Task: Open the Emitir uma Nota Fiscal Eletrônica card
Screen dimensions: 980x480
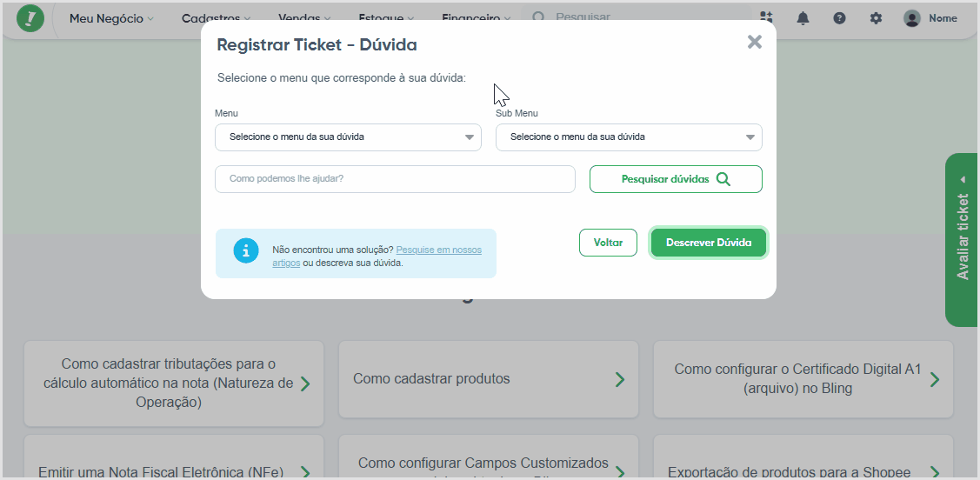Action: pyautogui.click(x=174, y=457)
